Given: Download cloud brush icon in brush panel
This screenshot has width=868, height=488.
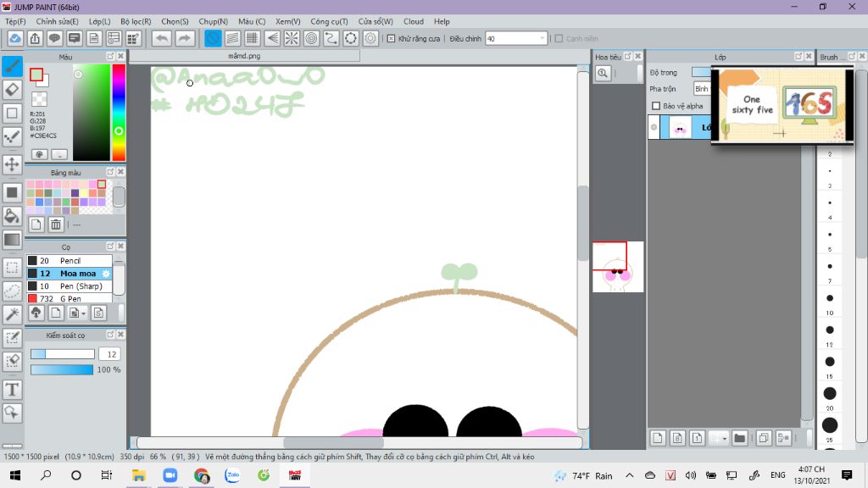Looking at the screenshot, I should (36, 313).
